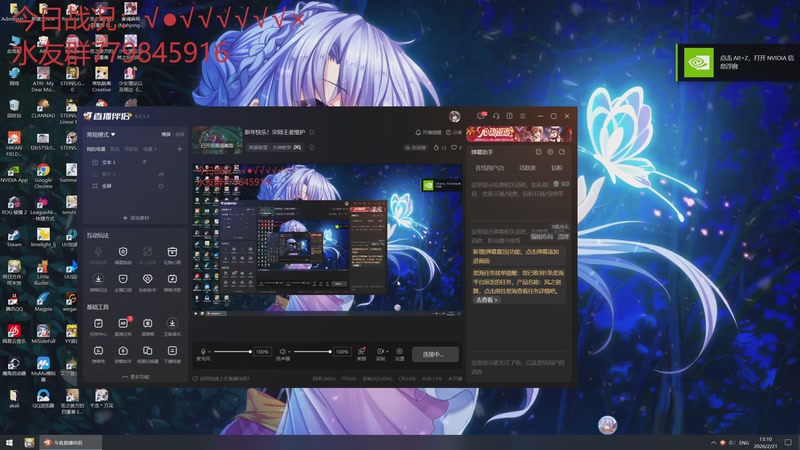Open the record options dropdown arrow
Screen dimensions: 800x450
pos(387,352)
